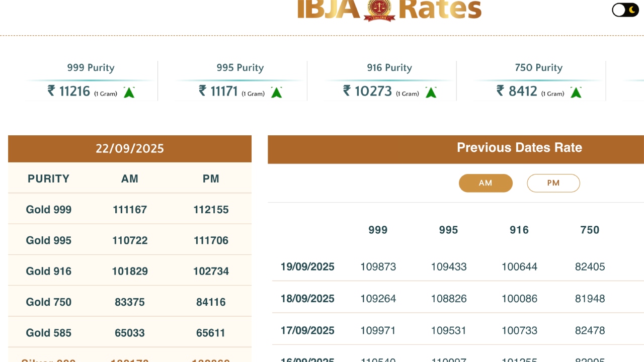Click the PM column header
Image resolution: width=644 pixels, height=362 pixels.
tap(211, 178)
